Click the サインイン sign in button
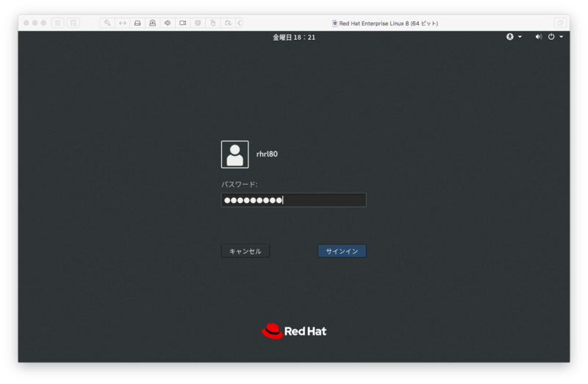 [x=342, y=251]
